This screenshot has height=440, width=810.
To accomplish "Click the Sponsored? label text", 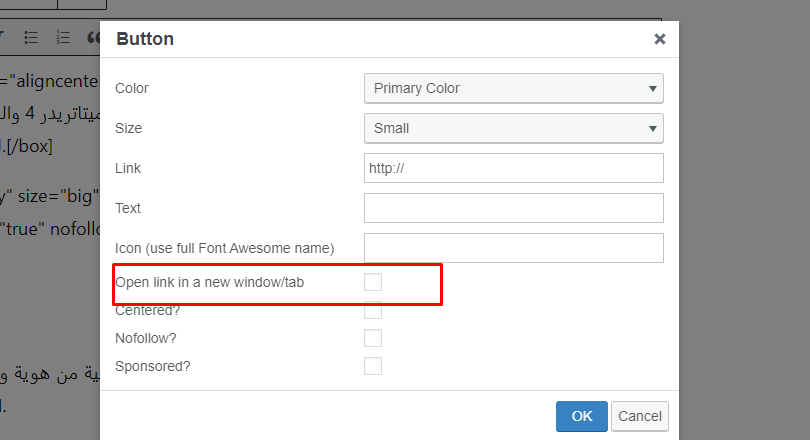I will click(152, 366).
